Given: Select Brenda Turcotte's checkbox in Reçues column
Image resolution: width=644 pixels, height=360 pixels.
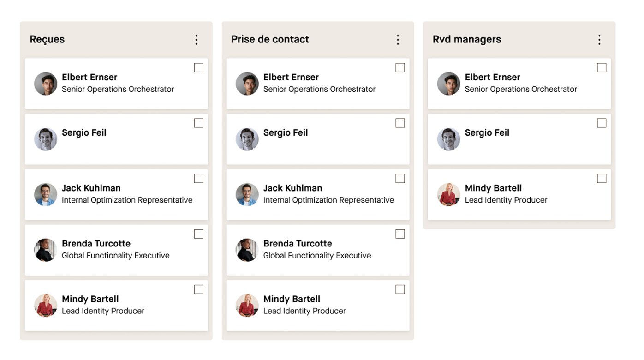Looking at the screenshot, I should pyautogui.click(x=199, y=234).
